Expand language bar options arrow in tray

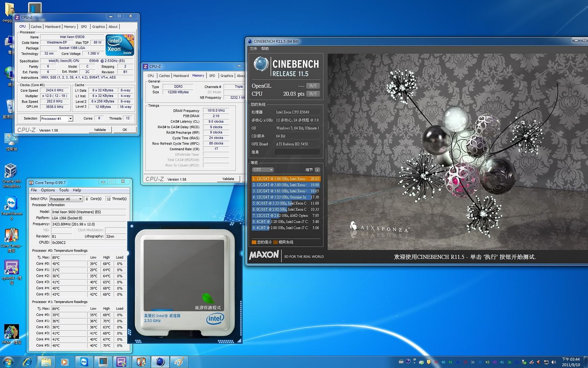414,363
